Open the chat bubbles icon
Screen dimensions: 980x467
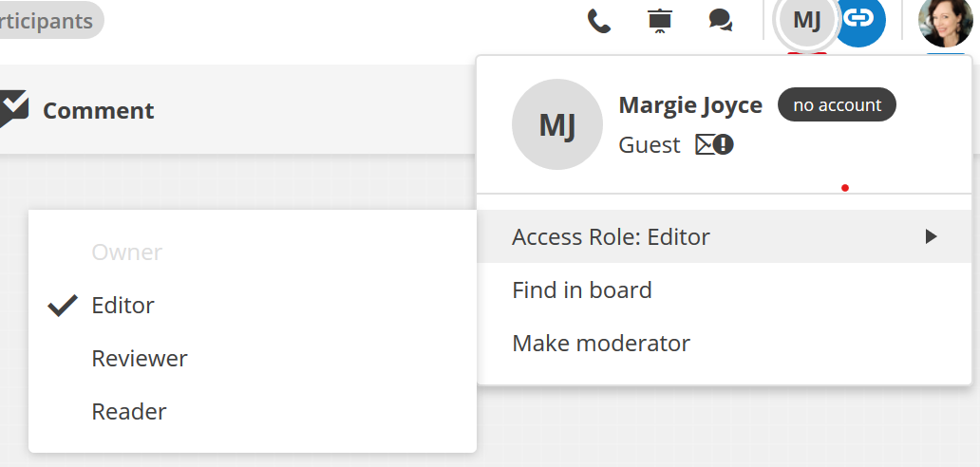[721, 20]
